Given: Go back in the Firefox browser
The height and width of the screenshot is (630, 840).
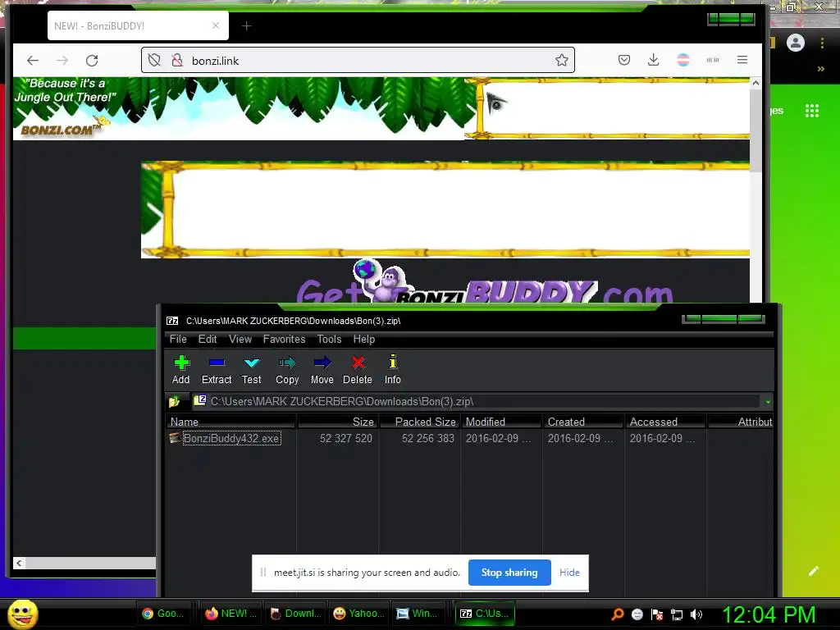Looking at the screenshot, I should 33,61.
